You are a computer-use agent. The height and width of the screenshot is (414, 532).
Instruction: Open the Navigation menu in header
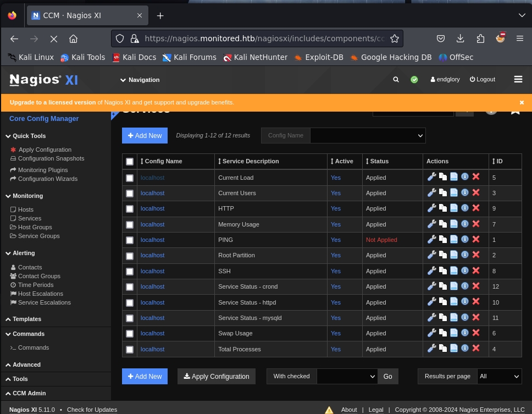click(x=140, y=80)
